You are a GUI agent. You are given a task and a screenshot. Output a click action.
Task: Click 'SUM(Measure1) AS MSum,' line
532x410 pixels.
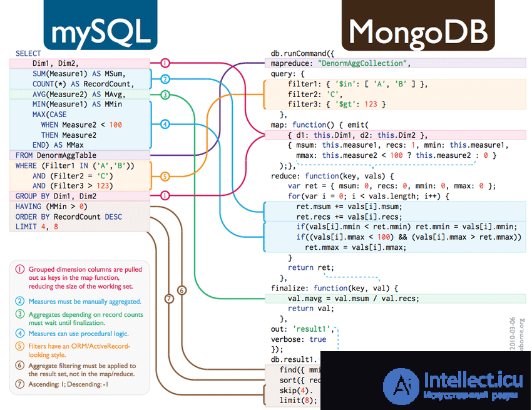click(79, 74)
